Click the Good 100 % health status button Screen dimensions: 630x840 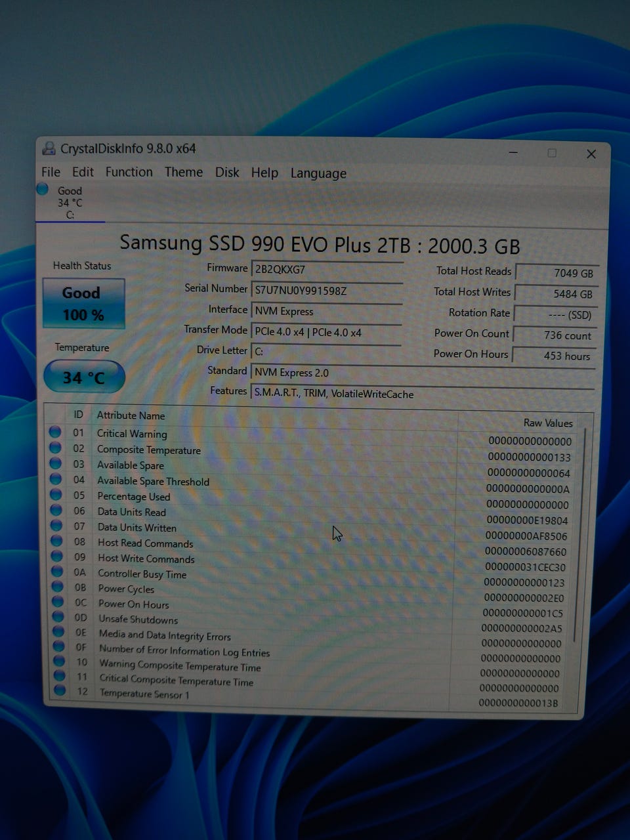(83, 303)
